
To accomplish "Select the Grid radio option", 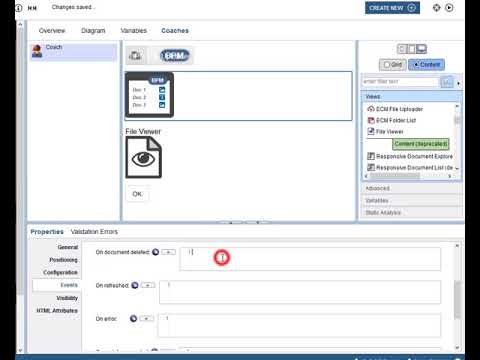I will coord(393,65).
